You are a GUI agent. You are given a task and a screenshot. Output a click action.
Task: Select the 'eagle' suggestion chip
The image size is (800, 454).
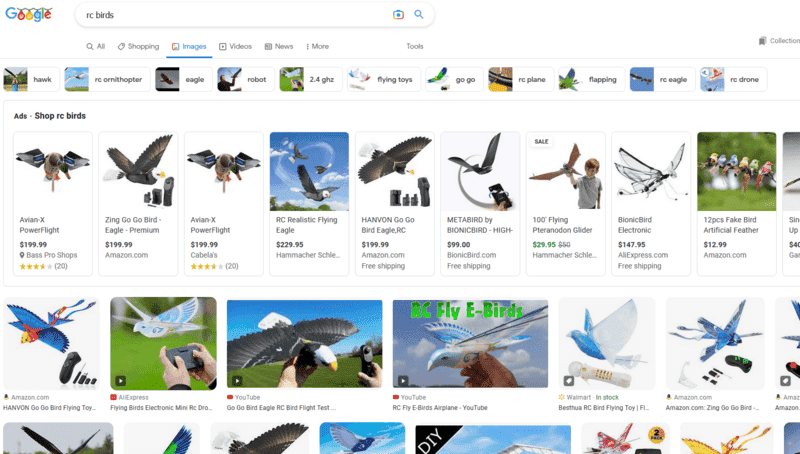tap(184, 80)
